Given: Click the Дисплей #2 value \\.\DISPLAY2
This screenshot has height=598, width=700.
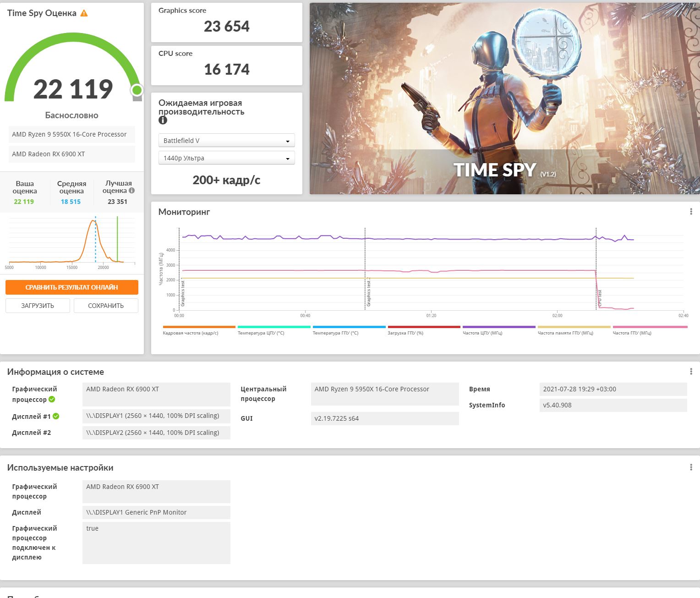Looking at the screenshot, I should [156, 433].
